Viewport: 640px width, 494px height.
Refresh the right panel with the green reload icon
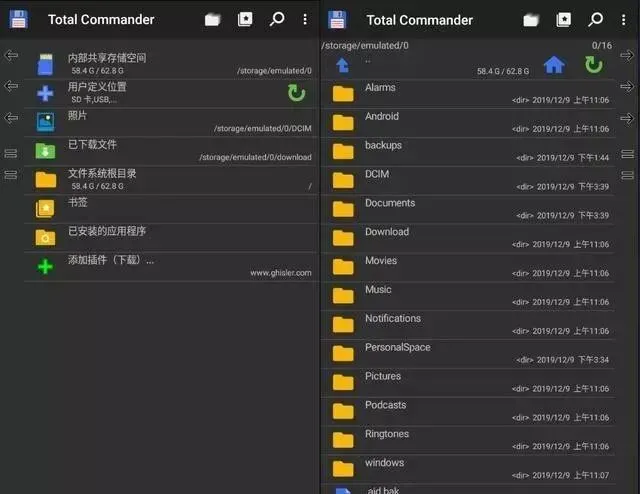tap(593, 65)
